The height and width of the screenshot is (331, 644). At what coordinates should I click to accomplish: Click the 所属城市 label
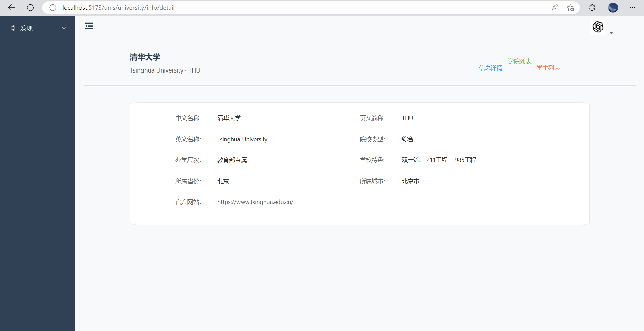(x=373, y=181)
